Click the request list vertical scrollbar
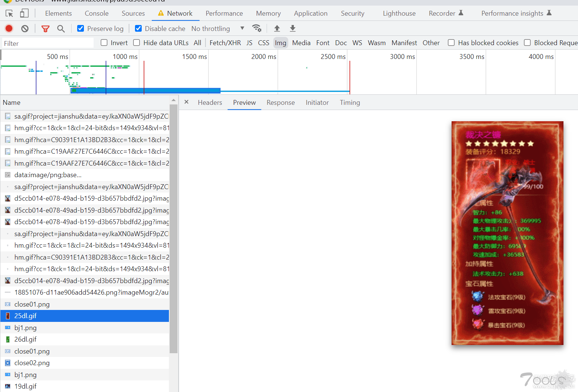This screenshot has height=392, width=578. point(173,229)
